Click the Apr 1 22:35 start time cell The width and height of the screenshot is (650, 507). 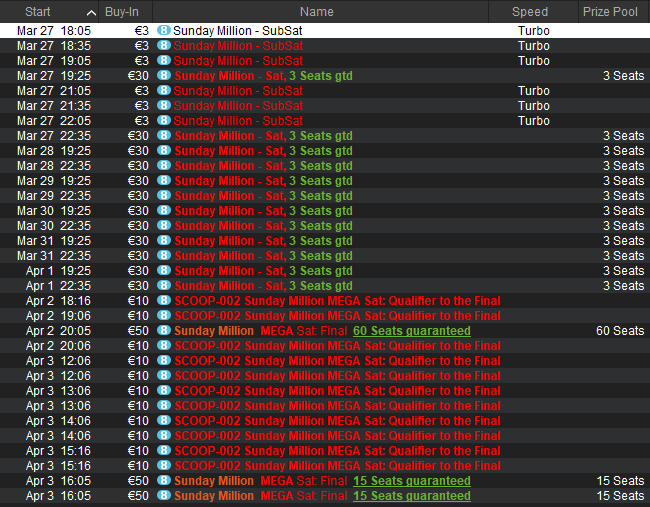(x=58, y=286)
